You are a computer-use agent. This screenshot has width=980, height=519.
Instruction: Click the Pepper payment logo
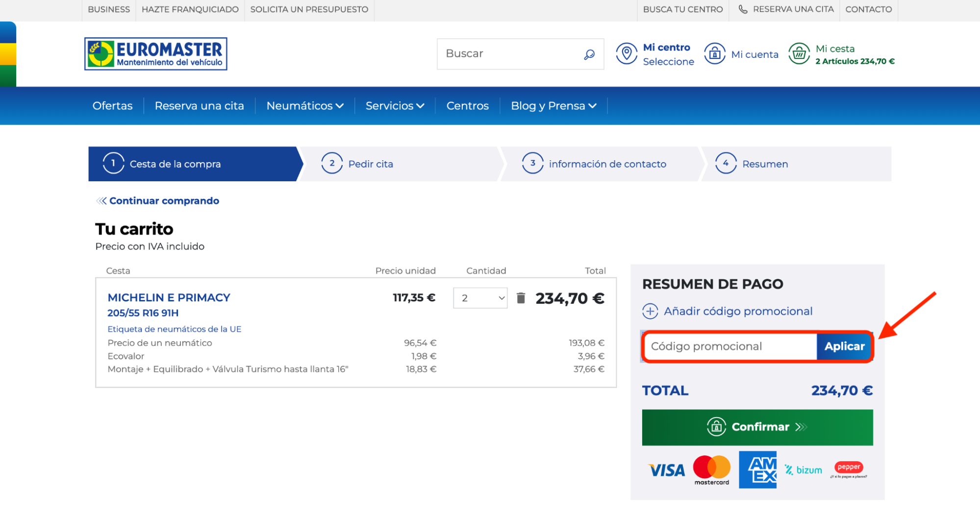coord(849,470)
